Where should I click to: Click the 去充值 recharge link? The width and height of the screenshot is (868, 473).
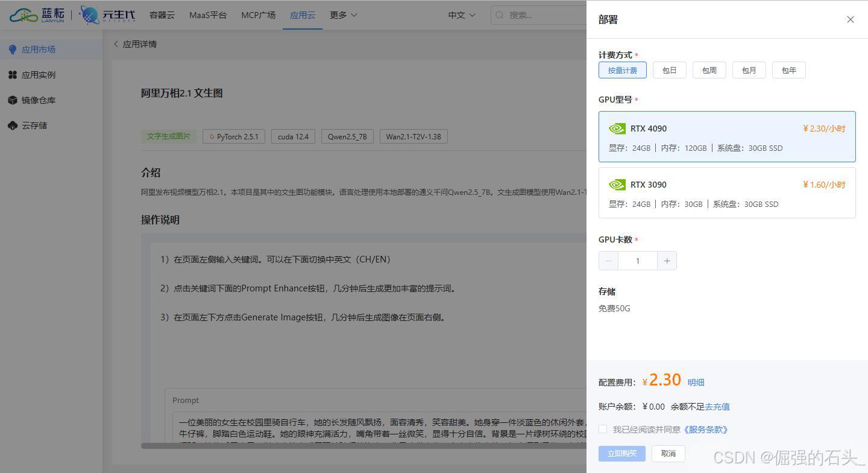(717, 407)
